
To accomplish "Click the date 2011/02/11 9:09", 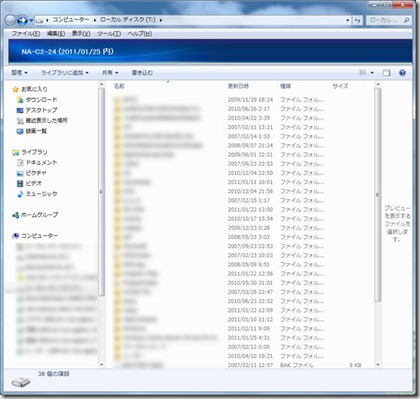I will 249,329.
